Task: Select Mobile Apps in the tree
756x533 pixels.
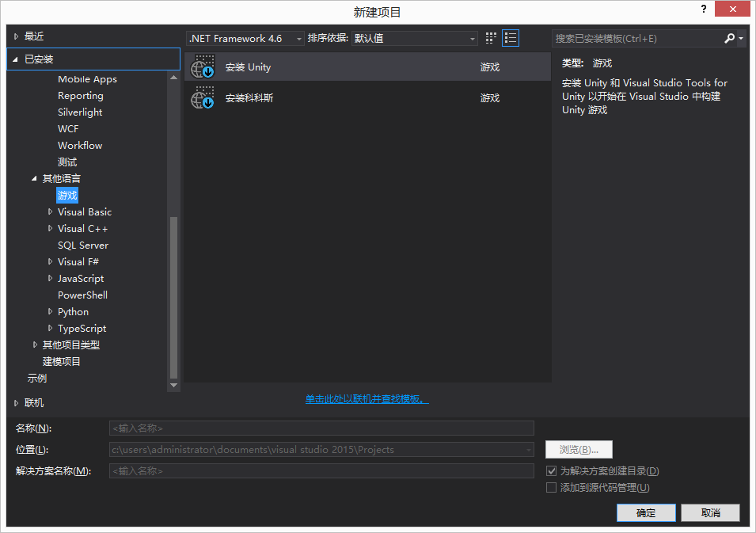Action: coord(87,79)
